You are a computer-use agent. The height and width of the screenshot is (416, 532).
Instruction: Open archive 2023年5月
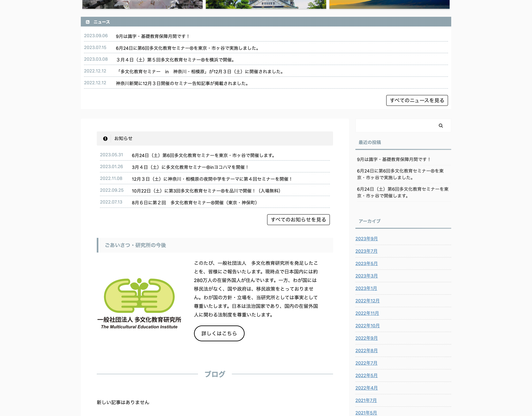[366, 264]
